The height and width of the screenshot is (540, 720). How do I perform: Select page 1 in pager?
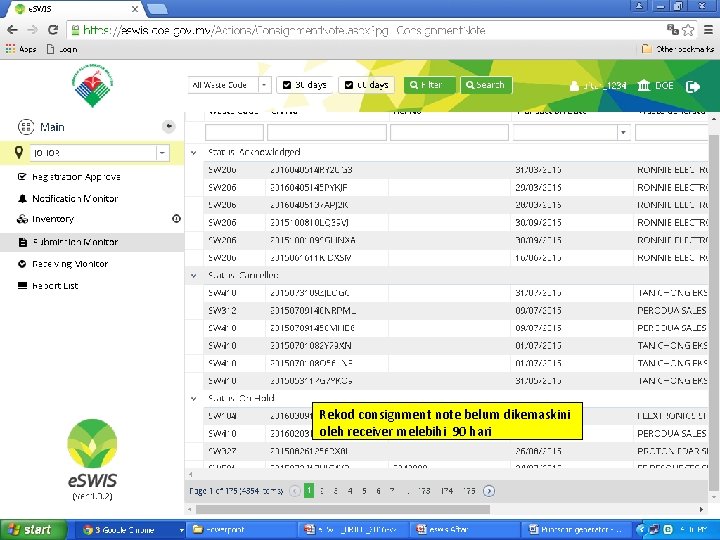[x=309, y=491]
